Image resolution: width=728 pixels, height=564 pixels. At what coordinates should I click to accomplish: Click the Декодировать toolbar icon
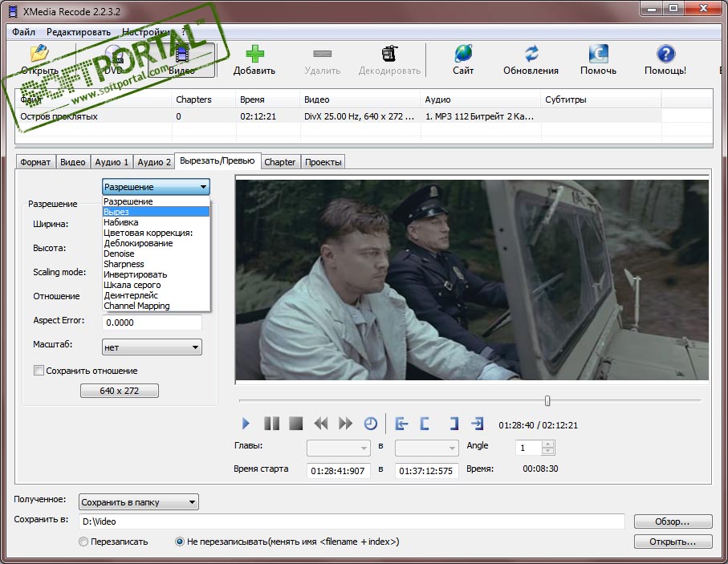pyautogui.click(x=389, y=54)
